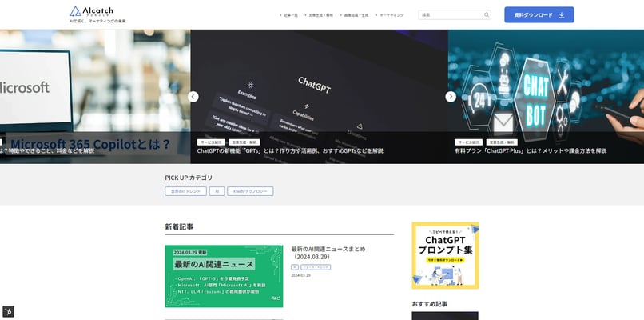Select the Xtech/テクノロジー pick-up category
Viewport: 644px width, 320px height.
[250, 191]
